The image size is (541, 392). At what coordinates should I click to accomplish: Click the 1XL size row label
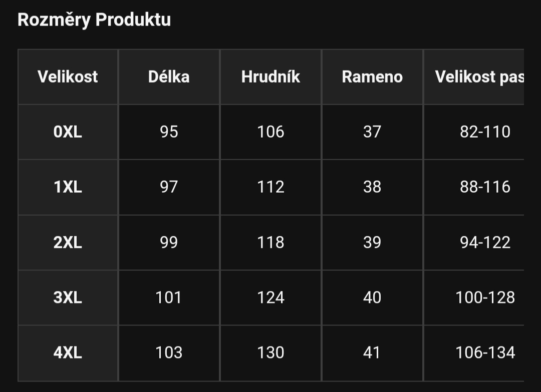pyautogui.click(x=68, y=187)
